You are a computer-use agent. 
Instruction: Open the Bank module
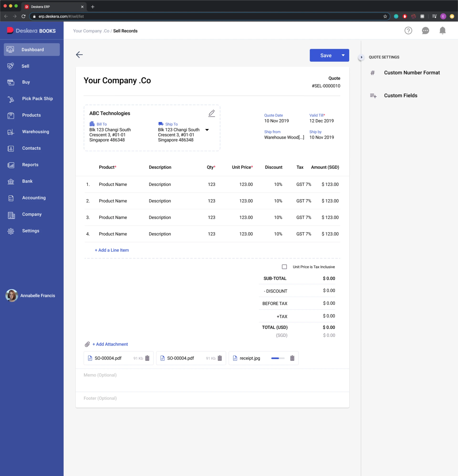coord(27,181)
